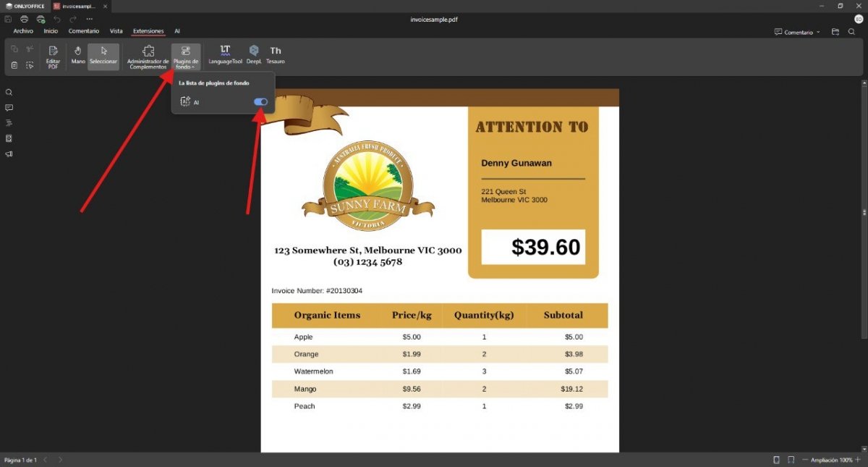Viewport: 868px width, 467px height.
Task: Select the Mano hand tool
Action: pos(78,55)
